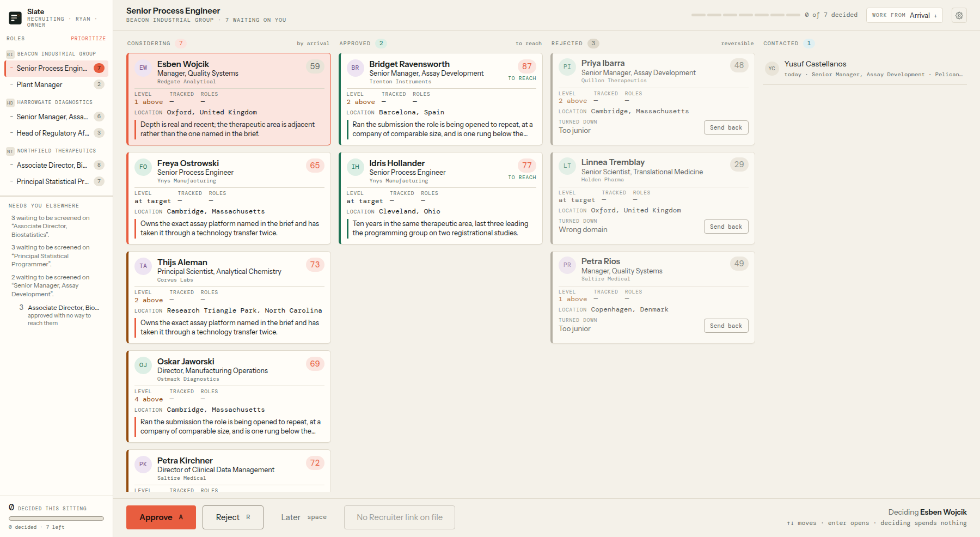Screen dimensions: 980x537
Task: Click Freya Ostrowski's FO avatar
Action: click(x=143, y=167)
